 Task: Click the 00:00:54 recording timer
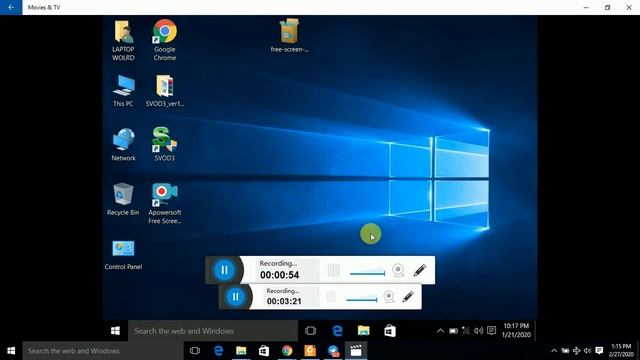coord(280,275)
